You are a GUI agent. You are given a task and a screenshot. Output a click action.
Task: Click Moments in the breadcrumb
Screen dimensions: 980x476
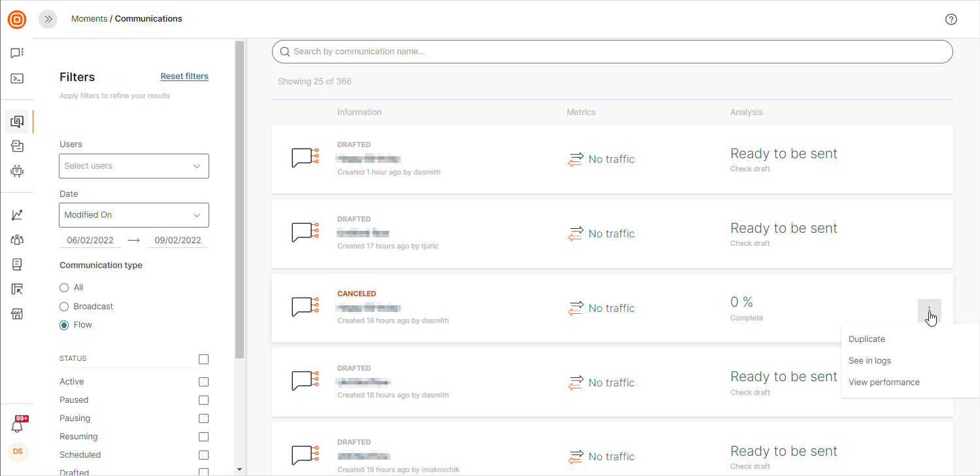89,19
